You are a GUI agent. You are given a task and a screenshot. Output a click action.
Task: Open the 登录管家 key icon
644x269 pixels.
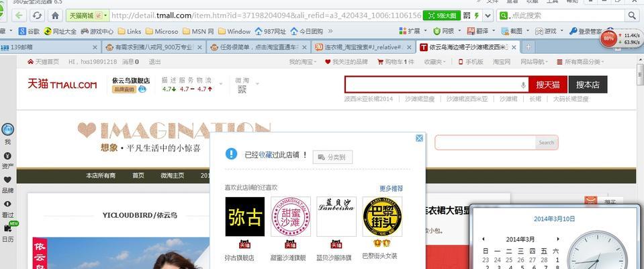tap(573, 31)
